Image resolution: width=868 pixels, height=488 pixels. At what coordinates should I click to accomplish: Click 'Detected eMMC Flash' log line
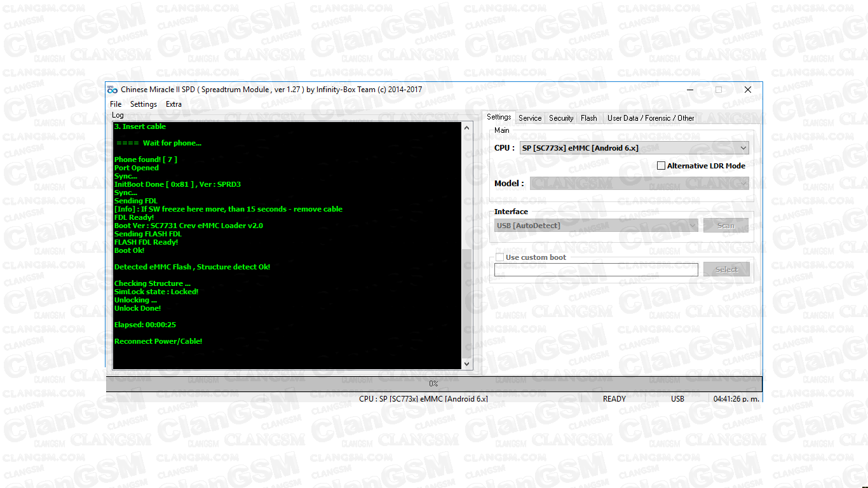192,267
